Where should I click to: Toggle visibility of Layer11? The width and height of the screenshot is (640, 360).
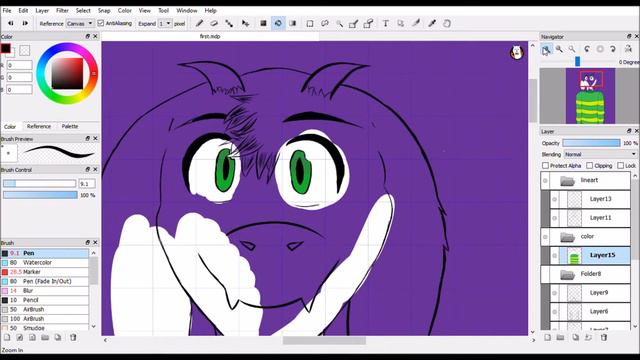(554, 218)
